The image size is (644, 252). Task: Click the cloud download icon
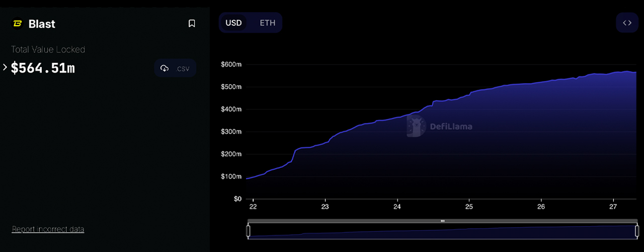[x=165, y=69]
